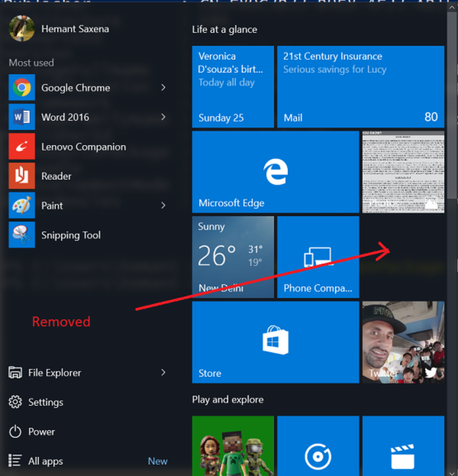458x476 pixels.
Task: Click the Most used heading
Action: (x=31, y=63)
